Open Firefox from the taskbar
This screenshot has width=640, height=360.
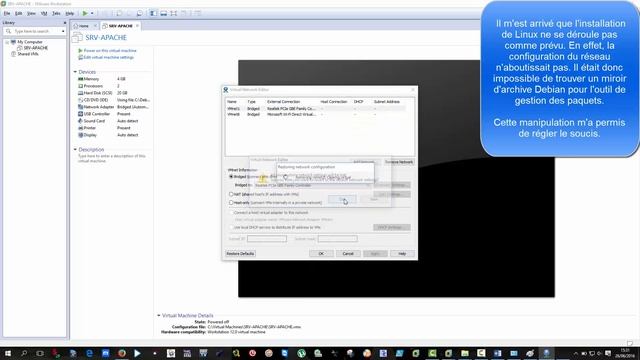[122, 353]
